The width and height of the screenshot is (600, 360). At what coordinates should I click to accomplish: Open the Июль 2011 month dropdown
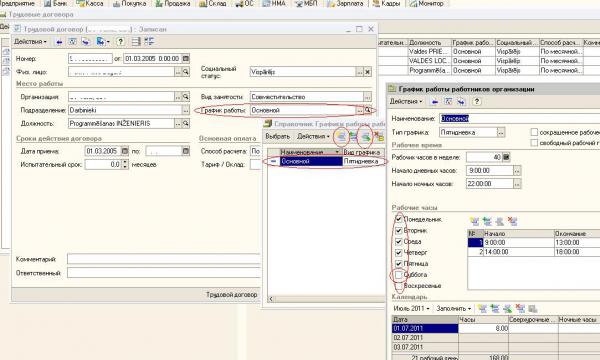pos(411,308)
